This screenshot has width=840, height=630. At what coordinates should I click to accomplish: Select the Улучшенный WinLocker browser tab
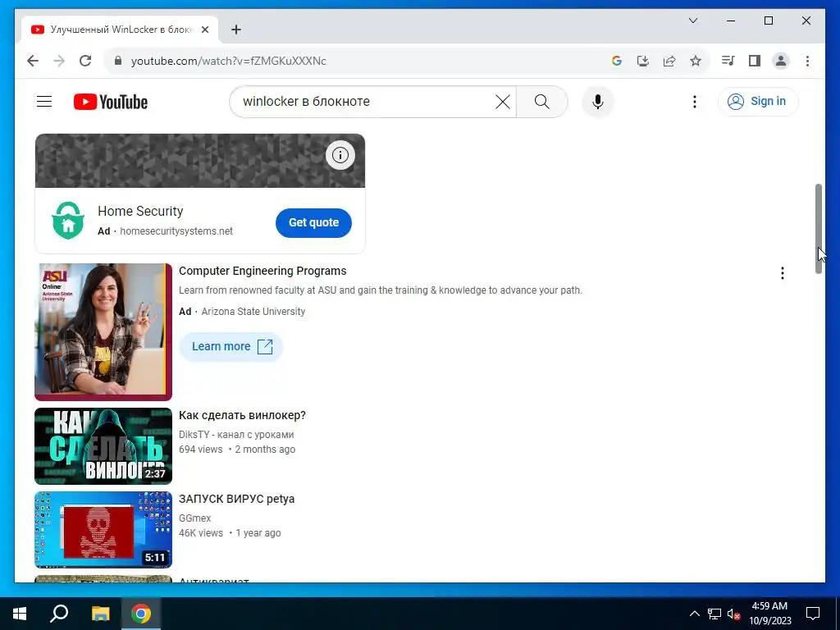(x=120, y=30)
